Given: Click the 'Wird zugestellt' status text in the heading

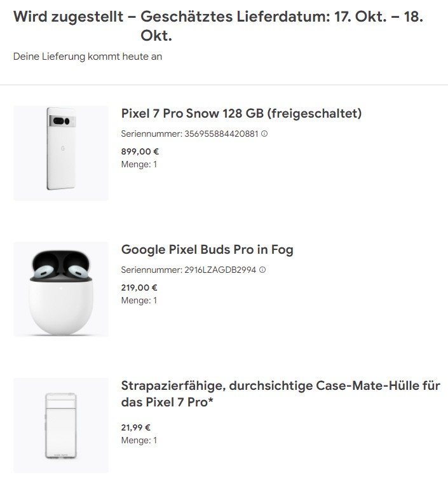Looking at the screenshot, I should [68, 17].
